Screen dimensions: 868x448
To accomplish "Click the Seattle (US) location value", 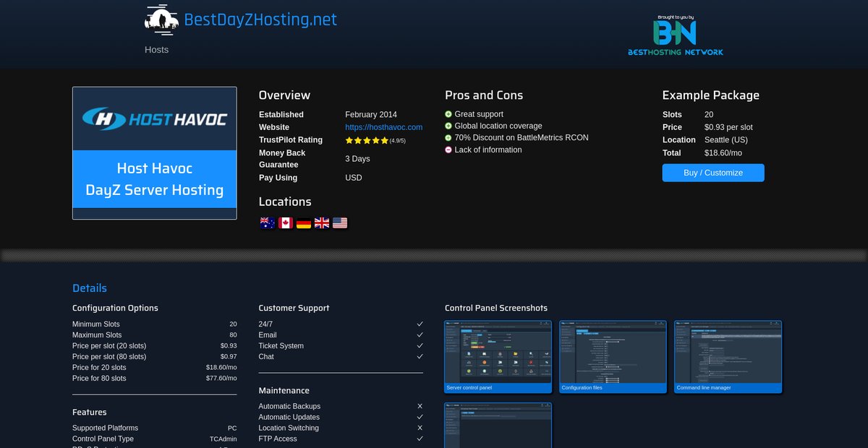I will coord(726,140).
